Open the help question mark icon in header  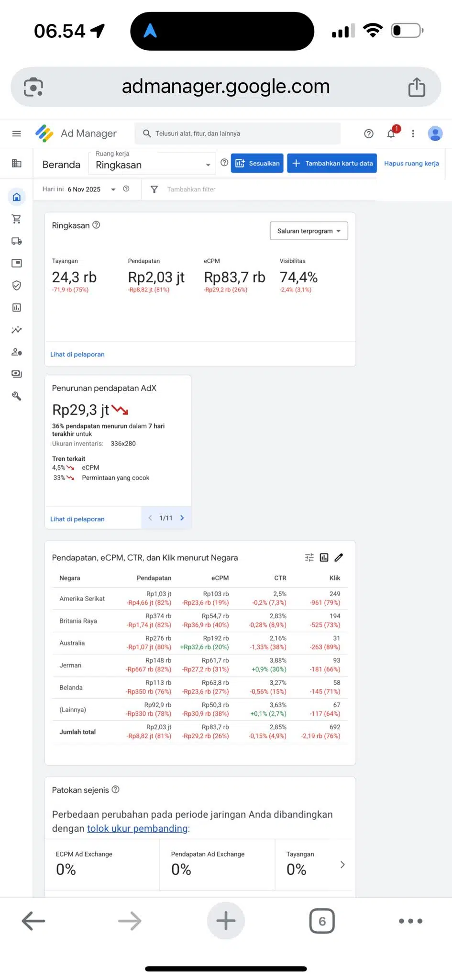[x=368, y=134]
